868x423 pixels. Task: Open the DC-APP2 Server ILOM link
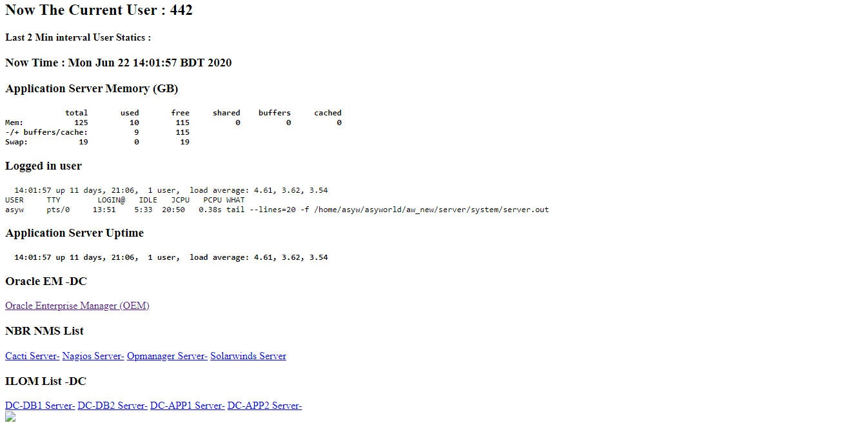coord(264,406)
